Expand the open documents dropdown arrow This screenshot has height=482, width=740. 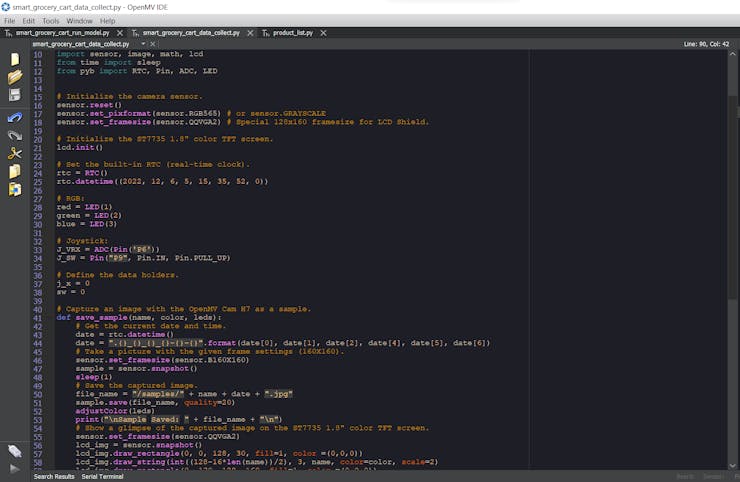click(143, 44)
